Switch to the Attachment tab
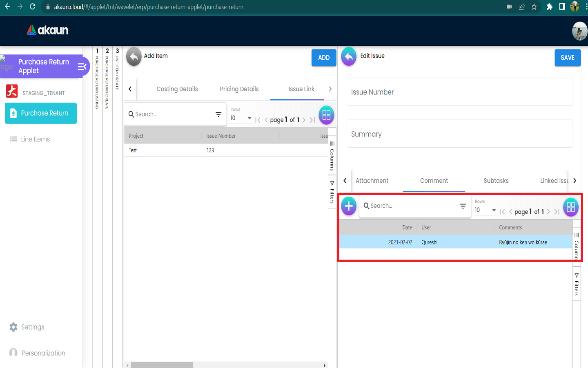The height and width of the screenshot is (368, 588). pos(372,181)
